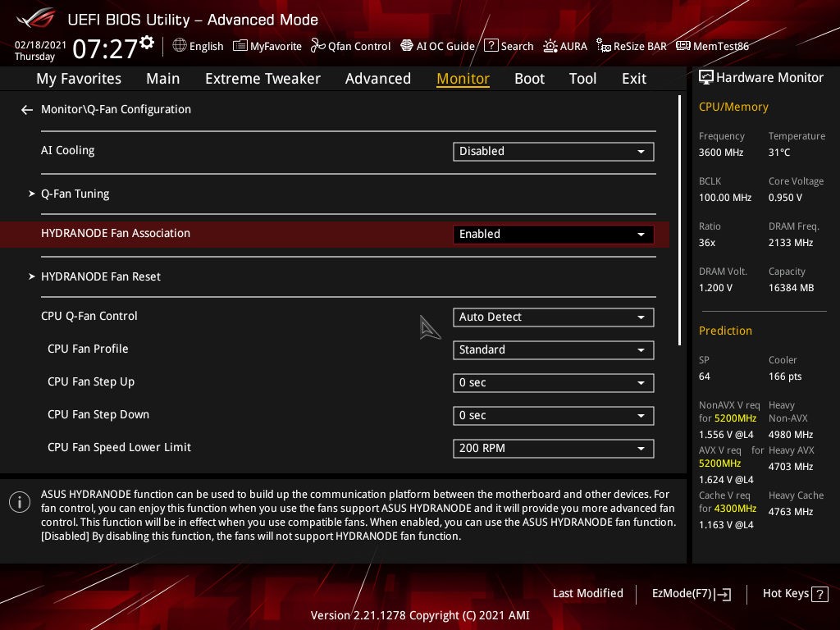The height and width of the screenshot is (630, 840).
Task: Open CPU Fan Step Up dropdown
Action: coord(554,383)
